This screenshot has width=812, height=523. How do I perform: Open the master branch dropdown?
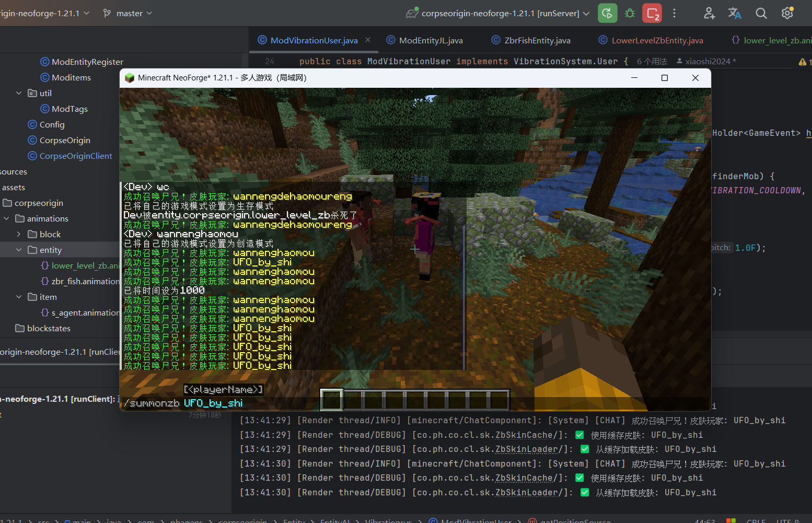[x=128, y=13]
